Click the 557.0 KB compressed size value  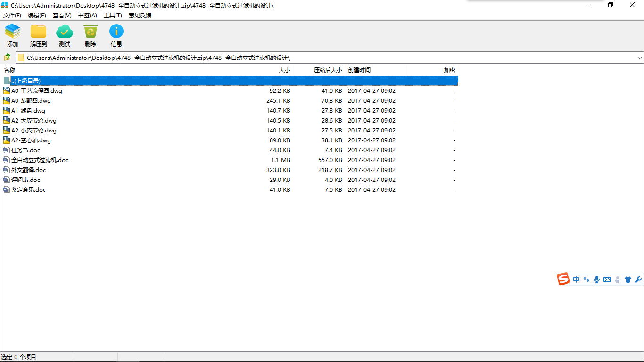click(x=330, y=160)
